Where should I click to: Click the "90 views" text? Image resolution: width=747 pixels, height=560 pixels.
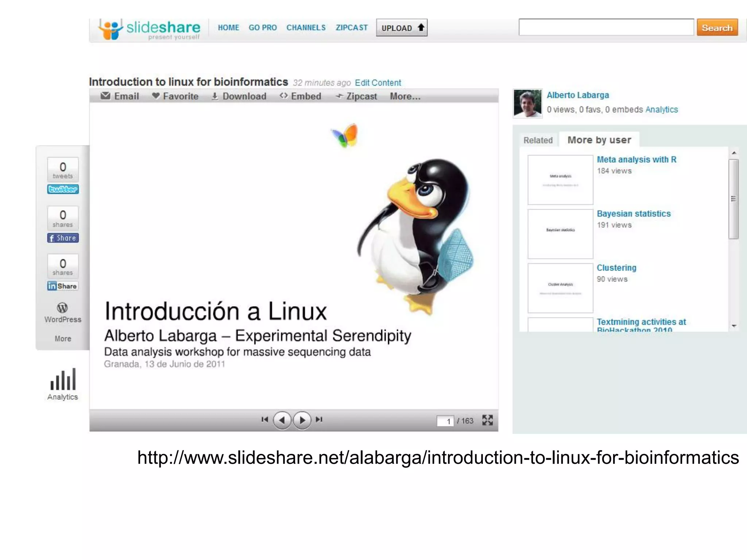[x=612, y=279]
